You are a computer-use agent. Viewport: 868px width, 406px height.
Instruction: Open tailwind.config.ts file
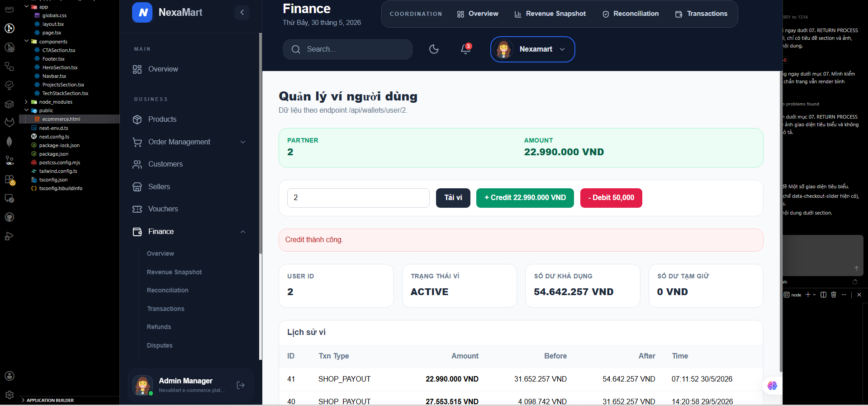pos(58,171)
